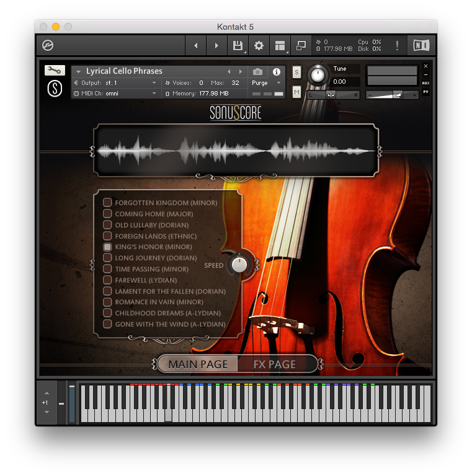Screen dimensions: 472x476
Task: Click the volume minus button
Action: click(370, 95)
